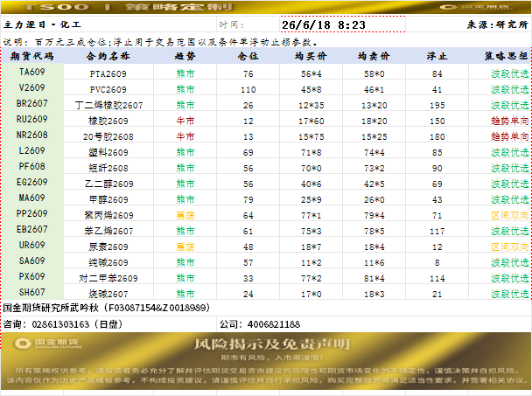Select contract name 短纤2608

(108, 168)
